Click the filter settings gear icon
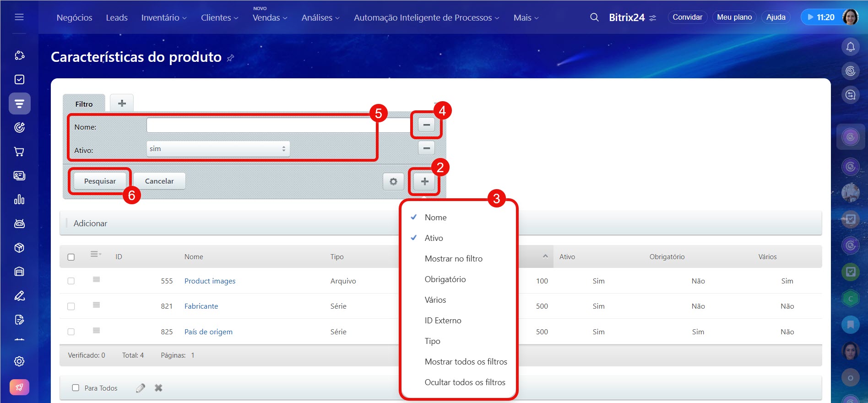The width and height of the screenshot is (868, 403). (393, 181)
